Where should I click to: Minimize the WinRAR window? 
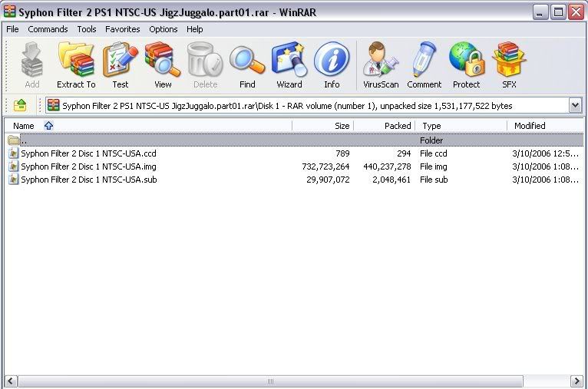click(x=540, y=12)
